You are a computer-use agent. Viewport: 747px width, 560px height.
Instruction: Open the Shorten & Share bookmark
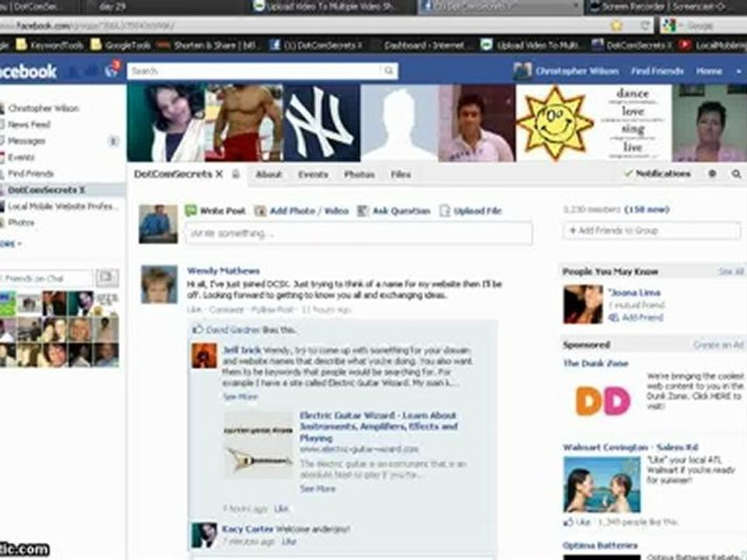point(209,45)
